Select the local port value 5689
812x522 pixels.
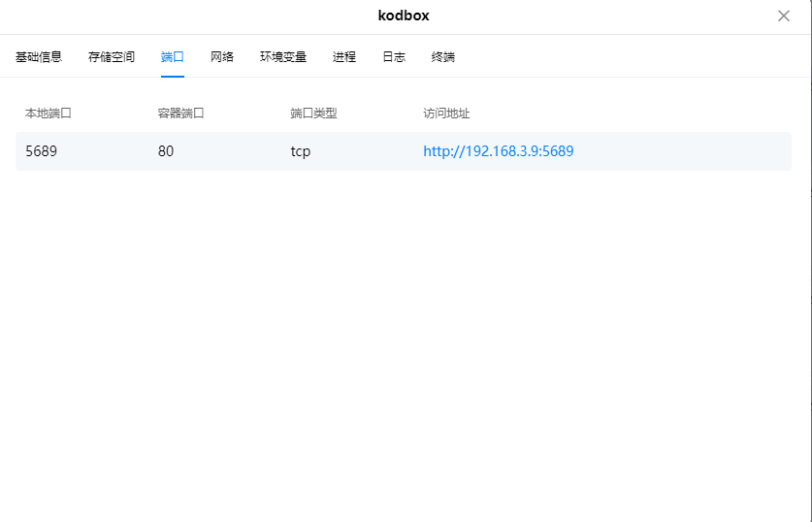pos(41,151)
